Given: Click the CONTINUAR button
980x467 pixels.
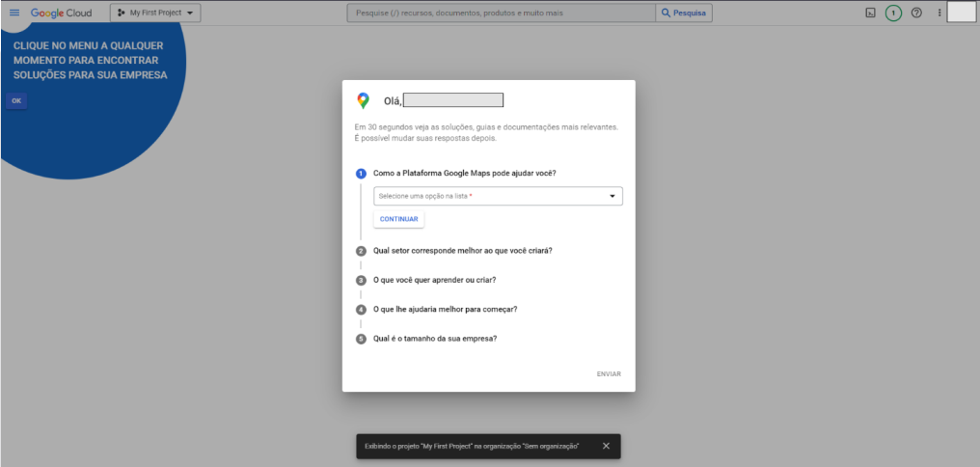Looking at the screenshot, I should coord(398,219).
